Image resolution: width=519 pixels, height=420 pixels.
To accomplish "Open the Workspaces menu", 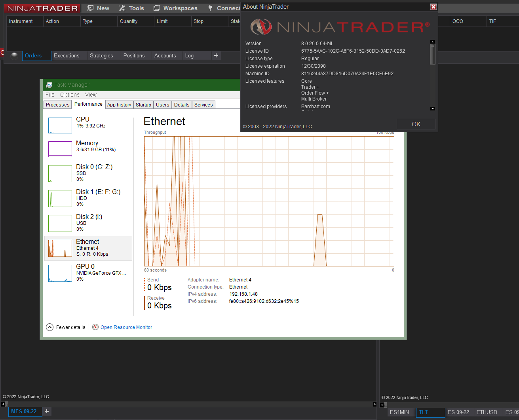I will click(175, 8).
